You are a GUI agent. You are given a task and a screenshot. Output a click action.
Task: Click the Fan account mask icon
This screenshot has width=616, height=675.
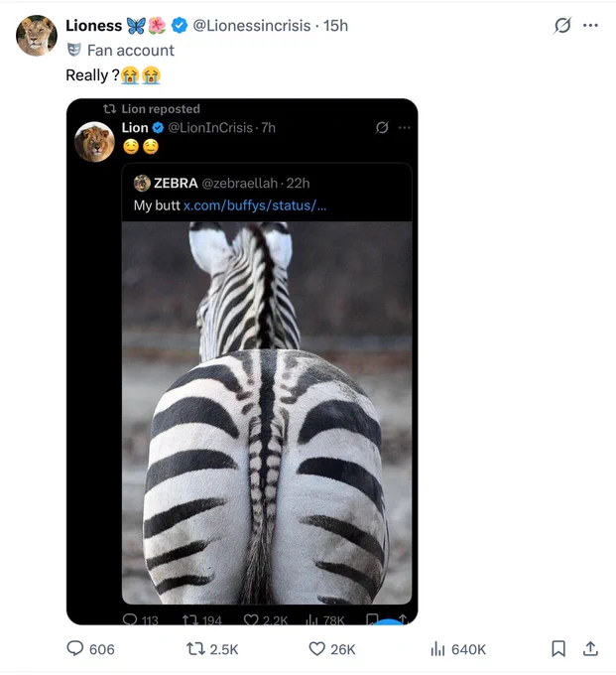pyautogui.click(x=74, y=50)
